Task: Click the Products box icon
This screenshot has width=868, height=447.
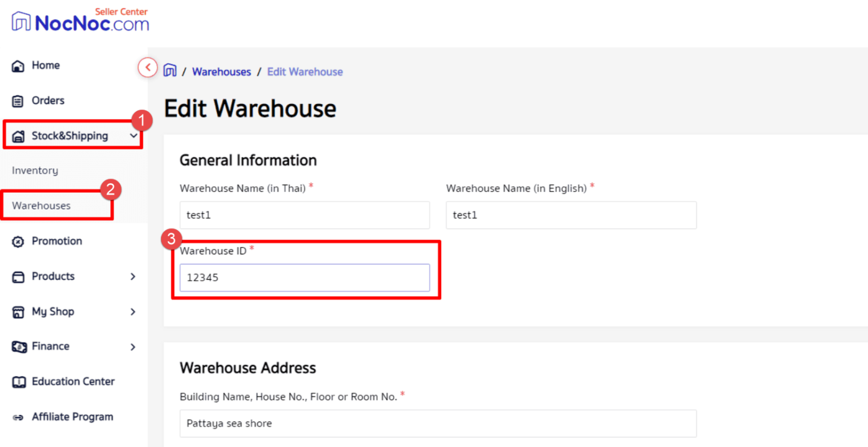Action: pos(18,277)
